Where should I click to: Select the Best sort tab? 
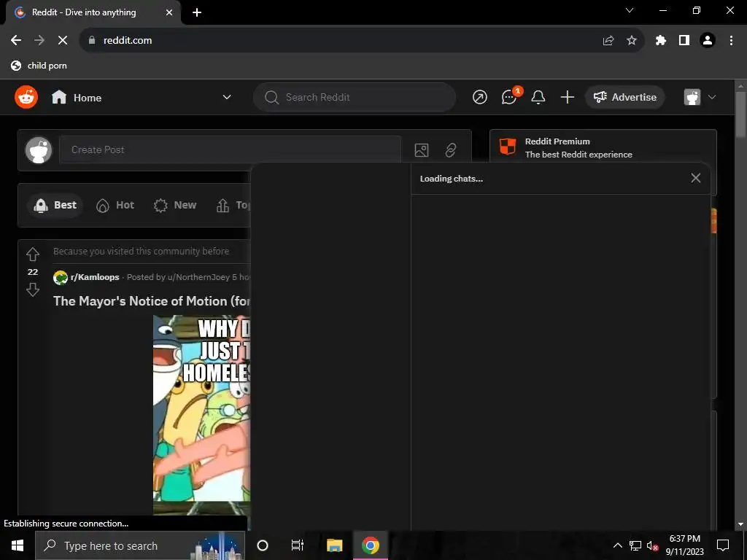click(55, 205)
